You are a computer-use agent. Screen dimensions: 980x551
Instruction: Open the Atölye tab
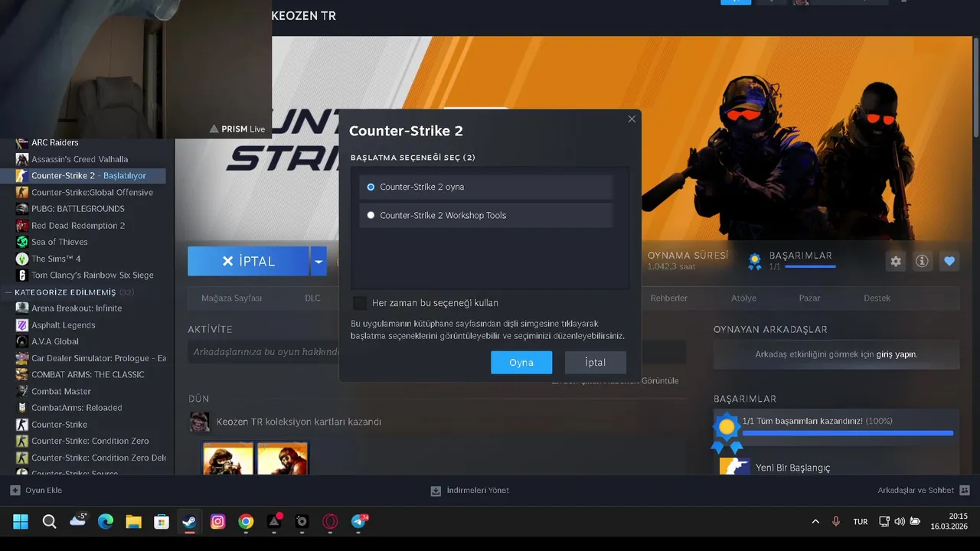pos(743,298)
